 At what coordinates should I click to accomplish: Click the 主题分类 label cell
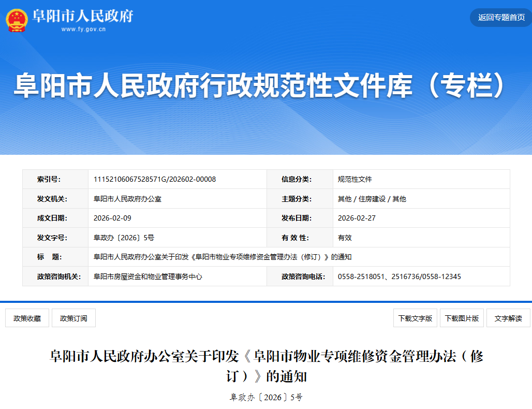300,199
